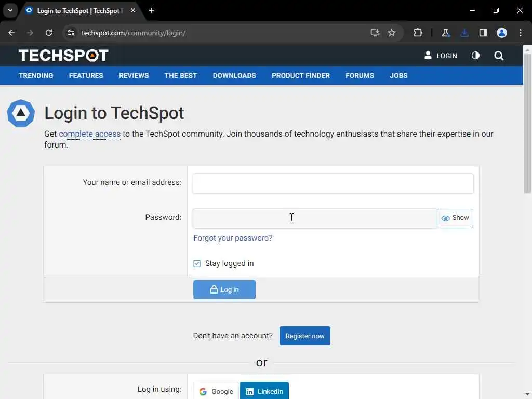This screenshot has height=399, width=532.
Task: Click the page vertical scrollbar thumb
Action: pyautogui.click(x=527, y=124)
